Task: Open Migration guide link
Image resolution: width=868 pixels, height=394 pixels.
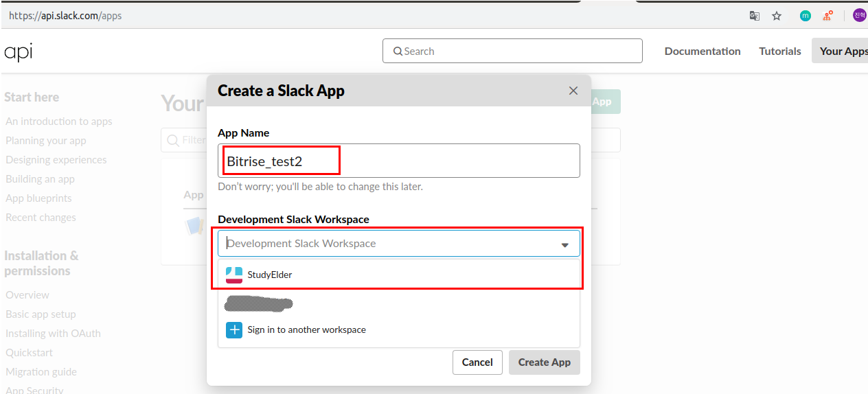Action: point(41,372)
